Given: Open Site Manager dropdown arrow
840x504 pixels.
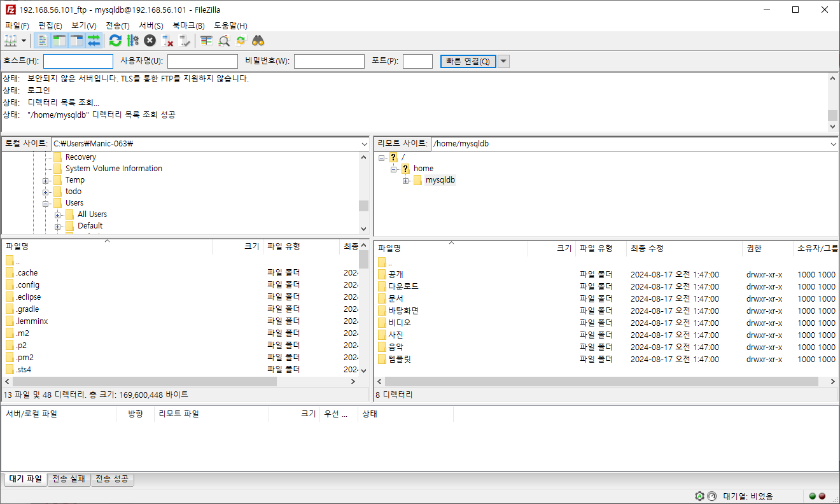Looking at the screenshot, I should (x=24, y=41).
